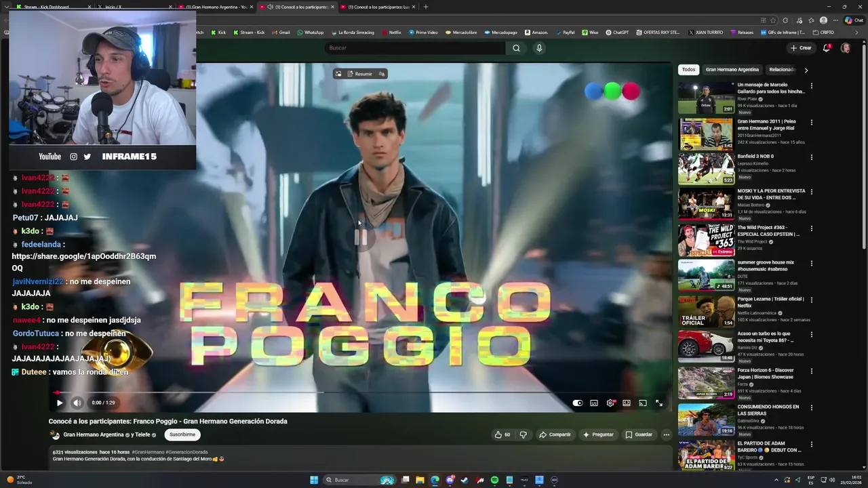Turn on subtitles in the video player
868x488 pixels.
coord(594,403)
